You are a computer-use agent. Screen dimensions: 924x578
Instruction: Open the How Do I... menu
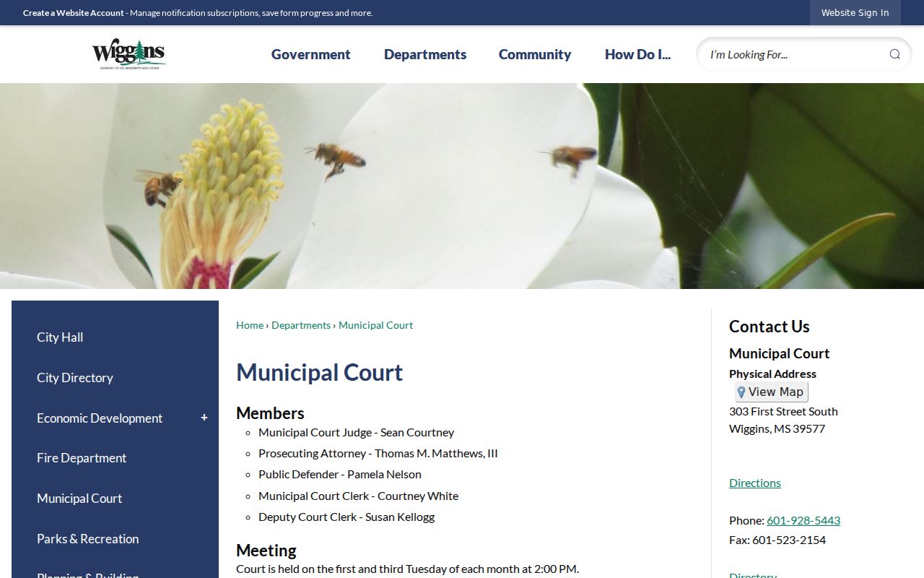coord(637,54)
